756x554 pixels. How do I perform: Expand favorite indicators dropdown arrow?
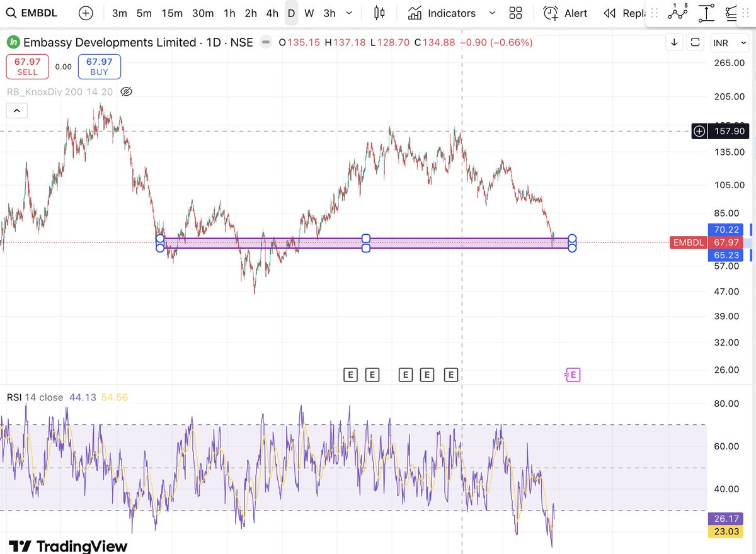click(493, 13)
